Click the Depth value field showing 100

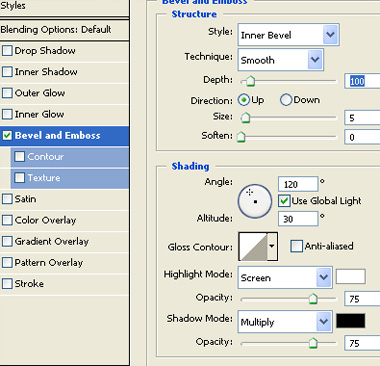362,81
